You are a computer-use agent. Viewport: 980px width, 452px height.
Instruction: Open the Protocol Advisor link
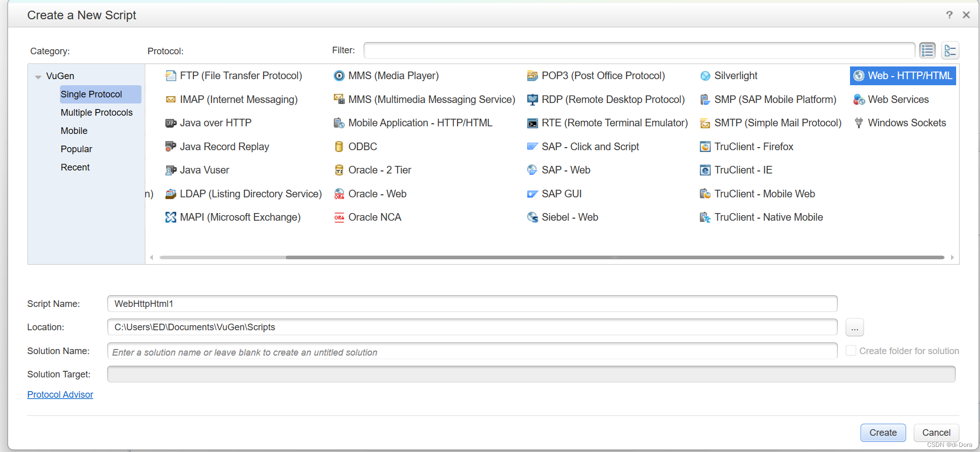[60, 395]
